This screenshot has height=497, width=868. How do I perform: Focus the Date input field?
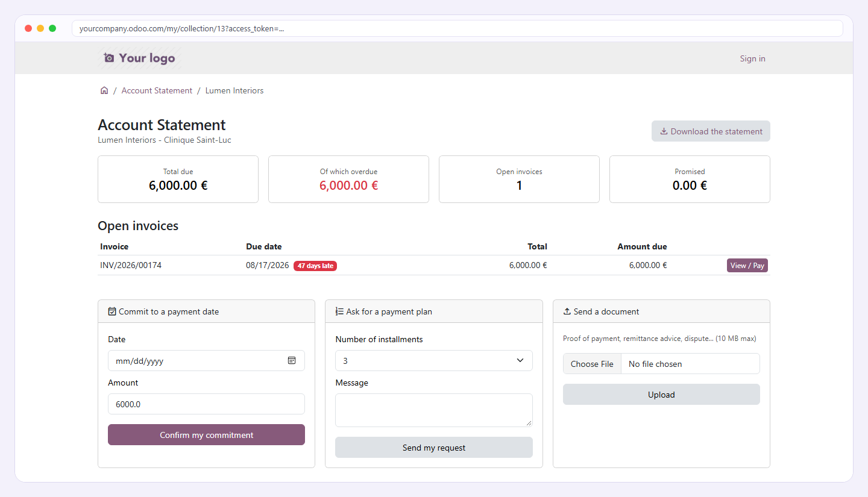[x=206, y=360]
